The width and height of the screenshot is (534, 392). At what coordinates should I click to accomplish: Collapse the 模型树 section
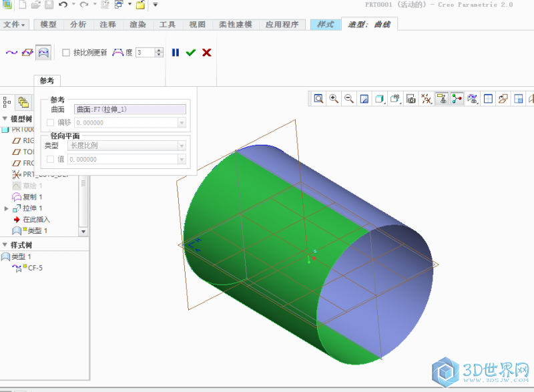coord(5,118)
